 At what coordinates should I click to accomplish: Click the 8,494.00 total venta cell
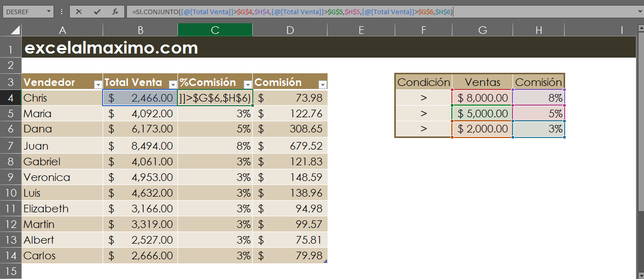(140, 146)
